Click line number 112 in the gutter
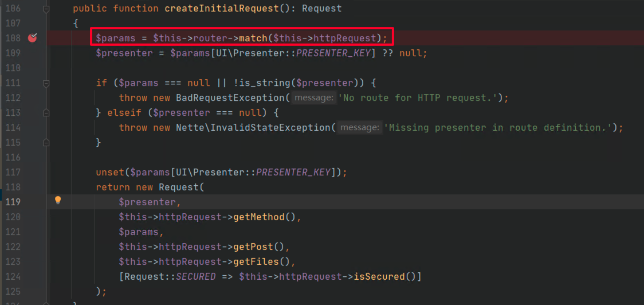The height and width of the screenshot is (305, 644). coord(12,97)
